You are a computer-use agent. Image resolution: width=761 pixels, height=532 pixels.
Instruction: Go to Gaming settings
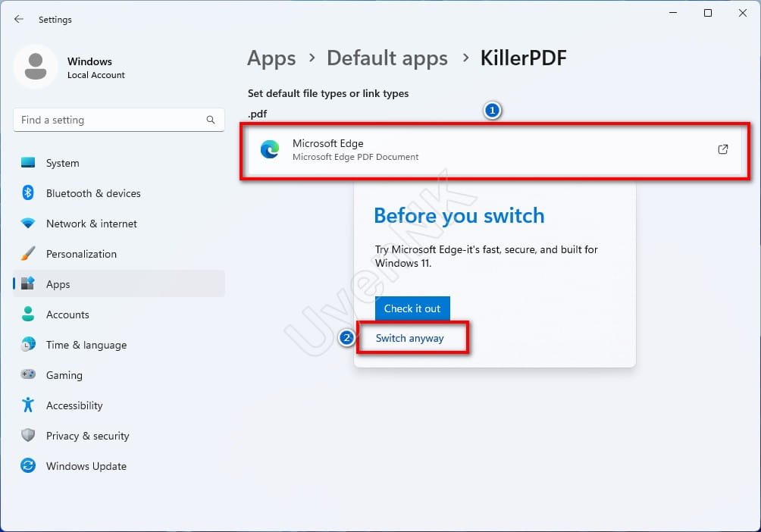pyautogui.click(x=119, y=375)
